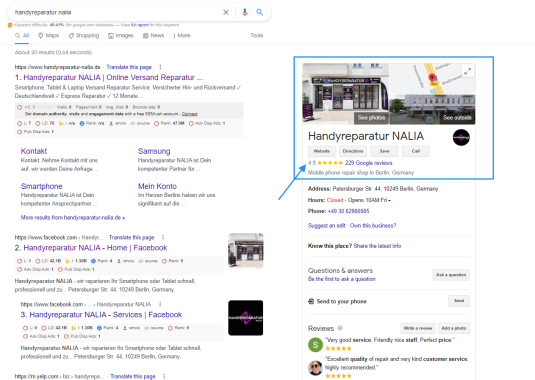Open three-dot menu beside Facebook Home result
This screenshot has width=535, height=380.
(163, 237)
